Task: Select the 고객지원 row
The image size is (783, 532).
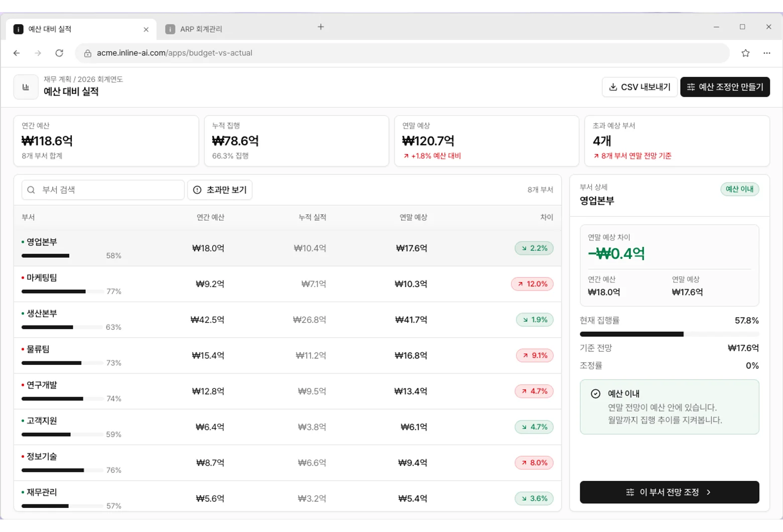Action: point(288,427)
